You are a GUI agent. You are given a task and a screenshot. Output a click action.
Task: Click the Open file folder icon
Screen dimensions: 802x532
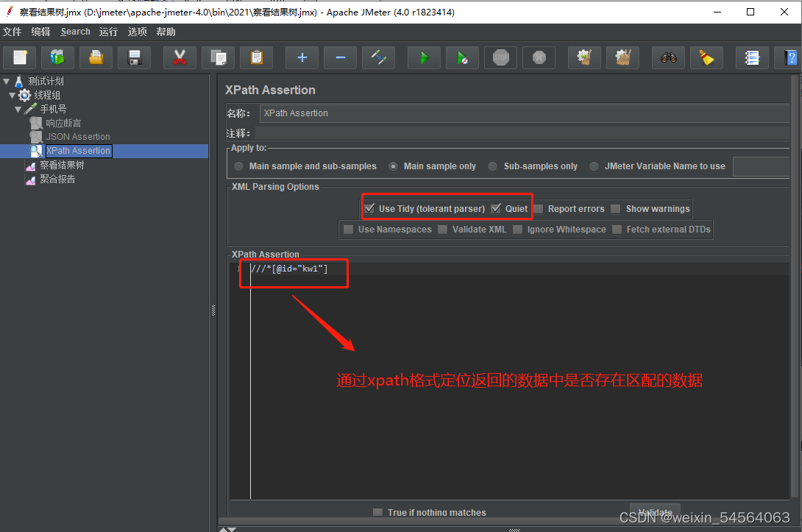96,57
